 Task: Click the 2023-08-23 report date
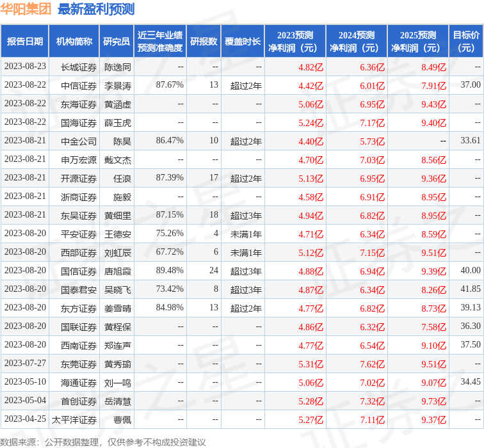point(25,67)
